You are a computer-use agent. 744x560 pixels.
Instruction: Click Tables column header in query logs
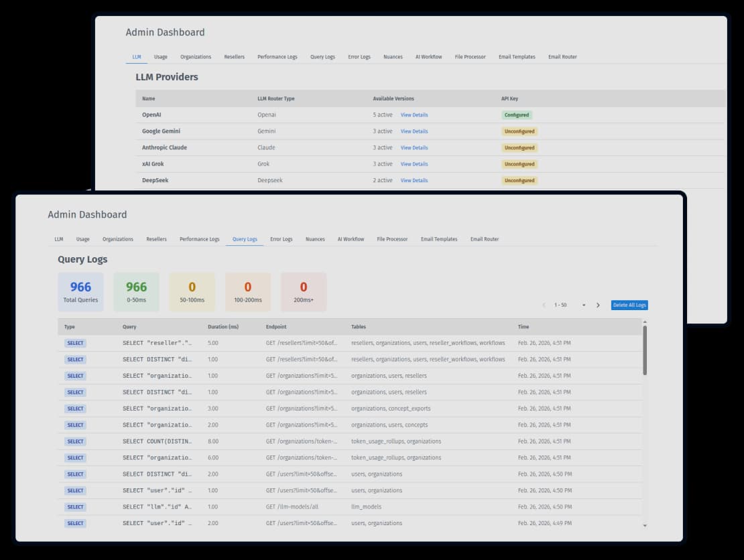358,327
